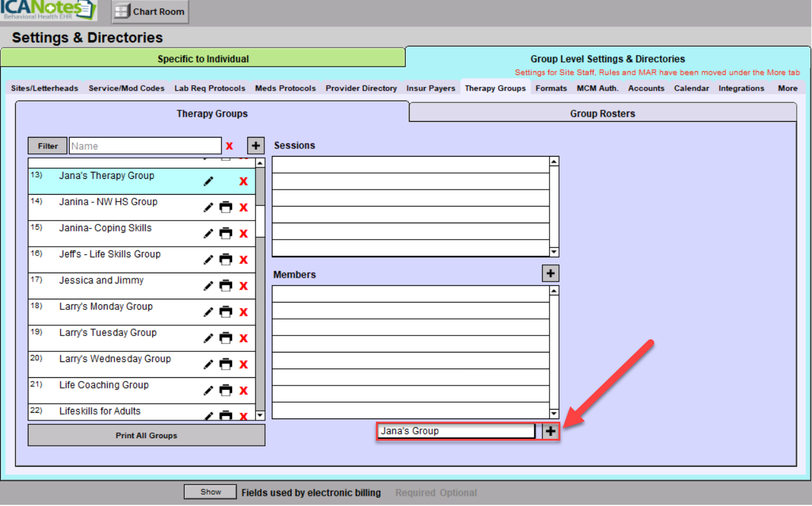
Task: Delete the Jessica and Jimmy group
Action: pos(243,286)
